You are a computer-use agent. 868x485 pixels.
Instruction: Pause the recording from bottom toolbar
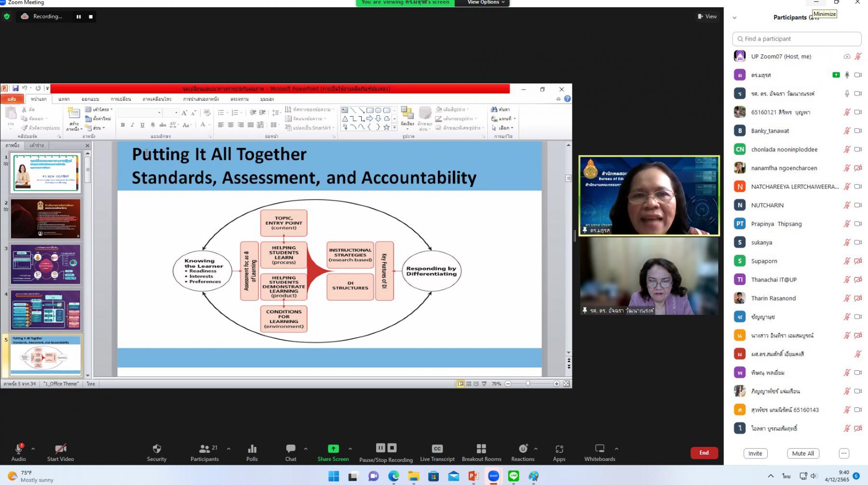coord(380,448)
